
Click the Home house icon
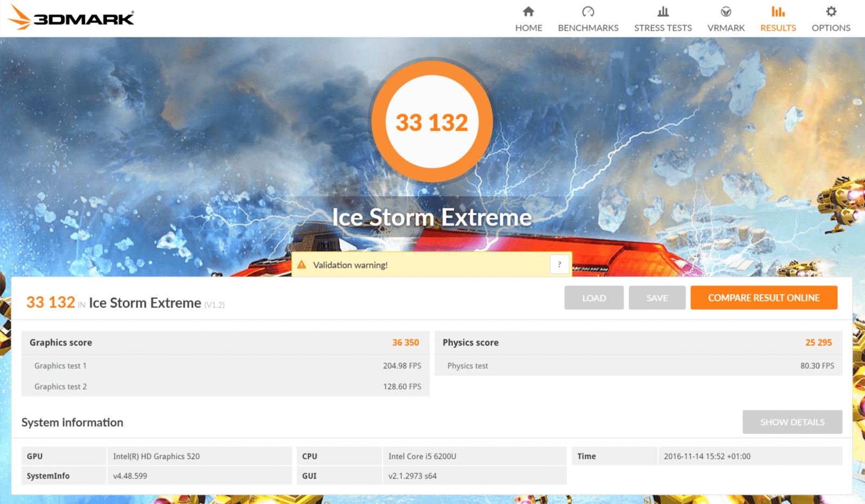[x=529, y=11]
